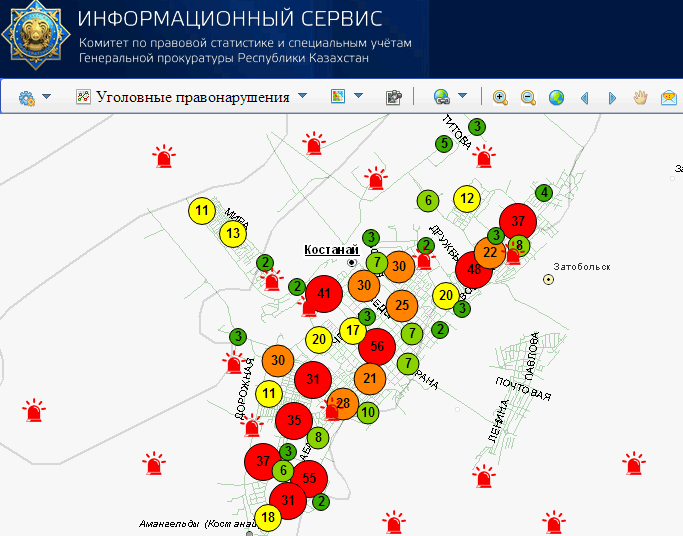The image size is (683, 536).
Task: Click the ПОЧТОВАЯ street label
Action: pyautogui.click(x=523, y=389)
